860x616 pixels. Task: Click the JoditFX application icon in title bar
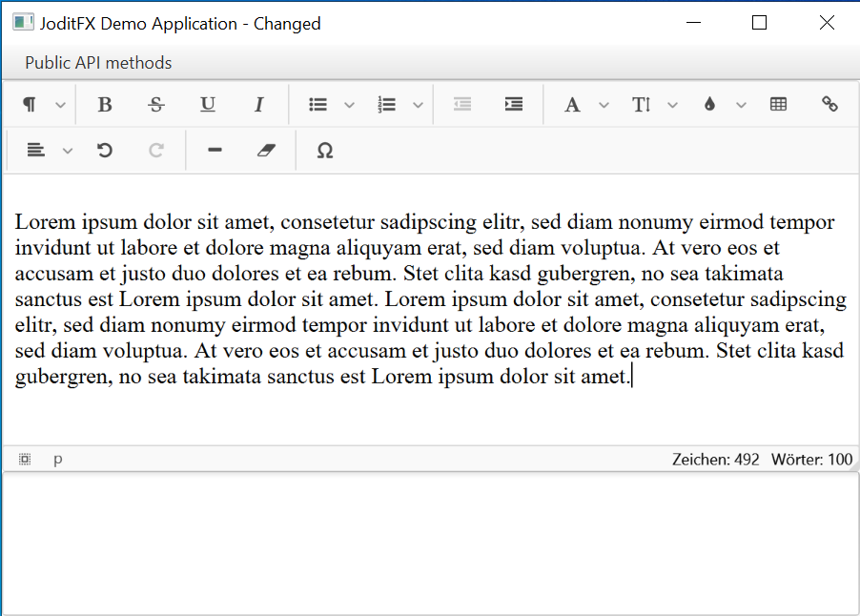(x=23, y=23)
